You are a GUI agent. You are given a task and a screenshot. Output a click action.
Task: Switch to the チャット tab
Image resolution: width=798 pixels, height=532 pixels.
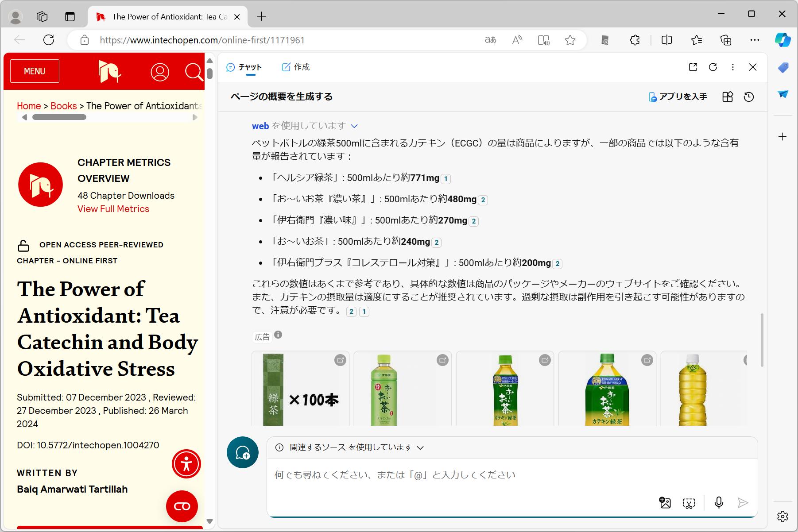pos(244,67)
